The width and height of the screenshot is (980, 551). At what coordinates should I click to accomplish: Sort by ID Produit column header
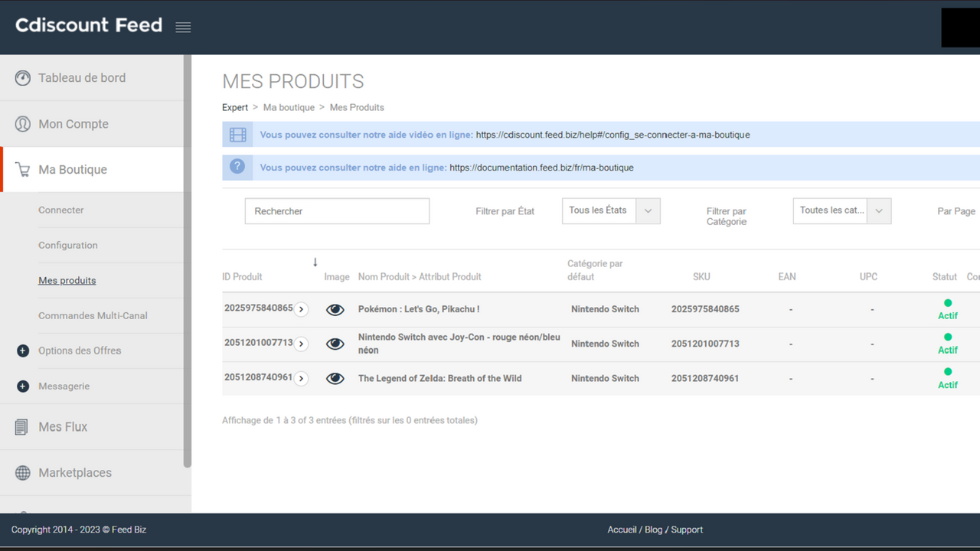point(242,277)
